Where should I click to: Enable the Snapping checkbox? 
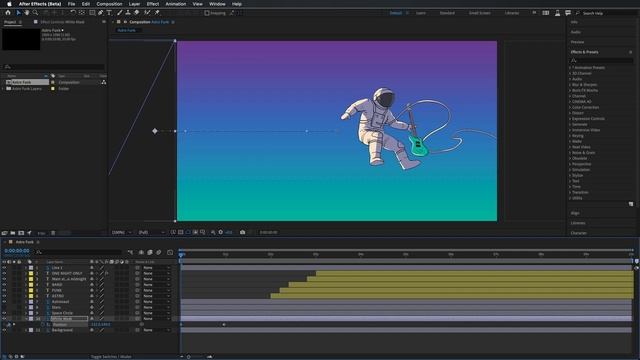tap(207, 13)
